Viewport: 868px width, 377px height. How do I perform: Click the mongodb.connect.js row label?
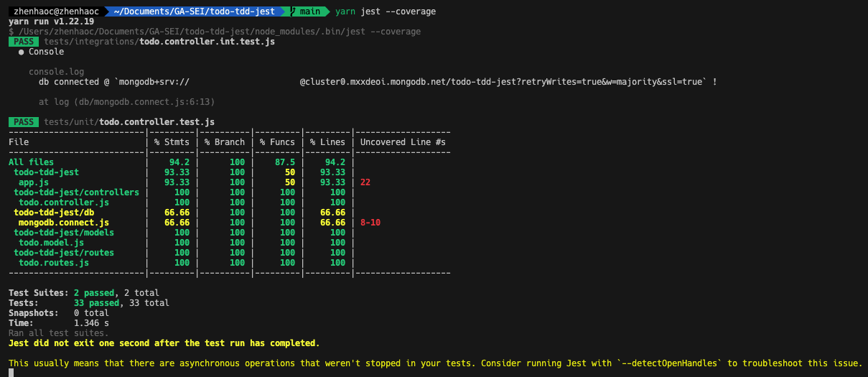tap(64, 223)
